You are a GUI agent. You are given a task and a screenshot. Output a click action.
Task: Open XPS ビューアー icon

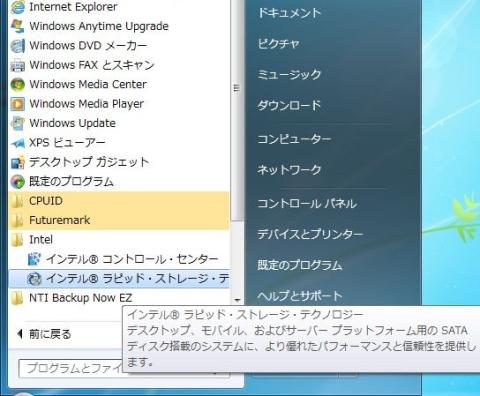click(18, 143)
